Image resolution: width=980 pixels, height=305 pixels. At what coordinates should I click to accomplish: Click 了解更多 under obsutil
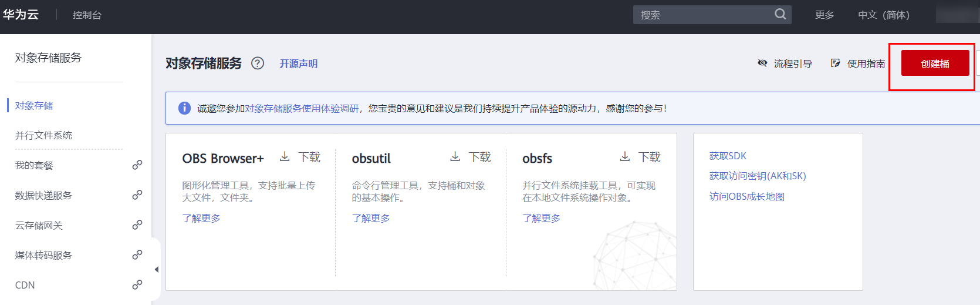coord(371,218)
